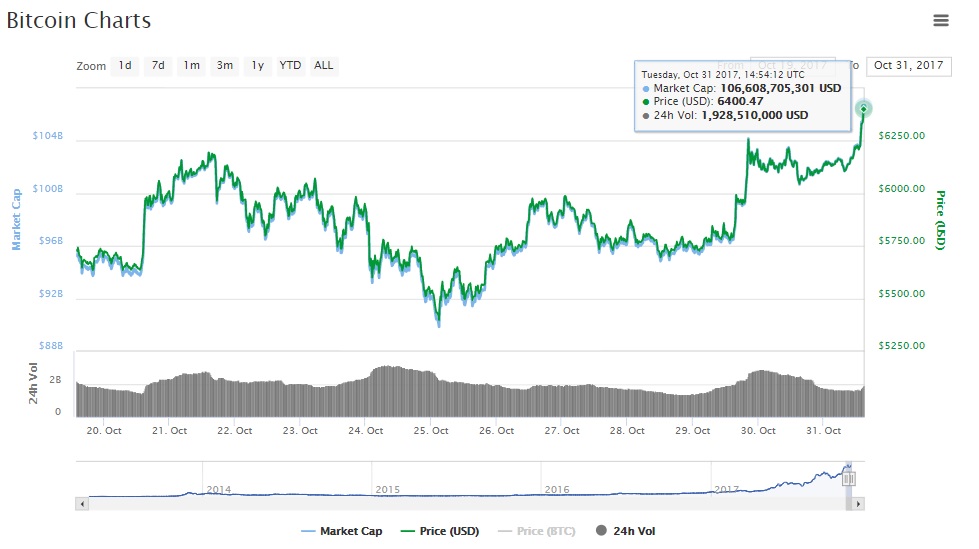Click the $104B market cap axis label
Image resolution: width=979 pixels, height=549 pixels.
(48, 136)
